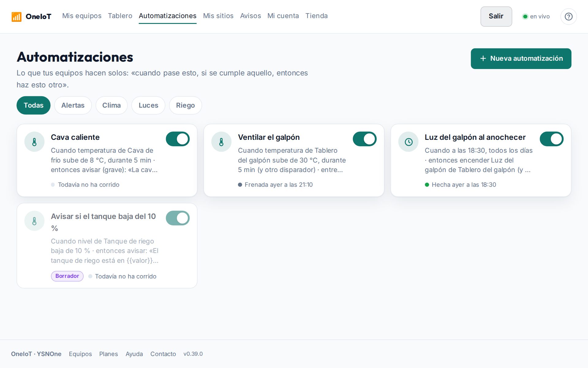588x368 pixels.
Task: Open Mis equipos in the top navigation
Action: 82,16
